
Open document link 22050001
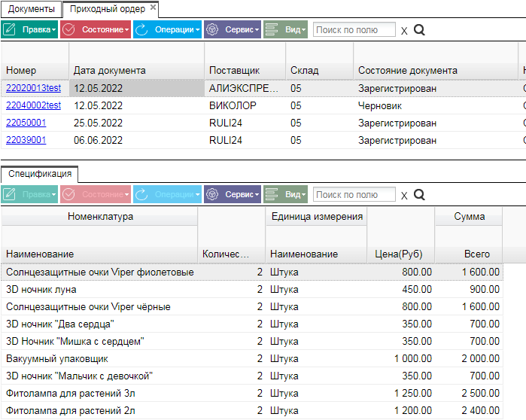click(26, 123)
